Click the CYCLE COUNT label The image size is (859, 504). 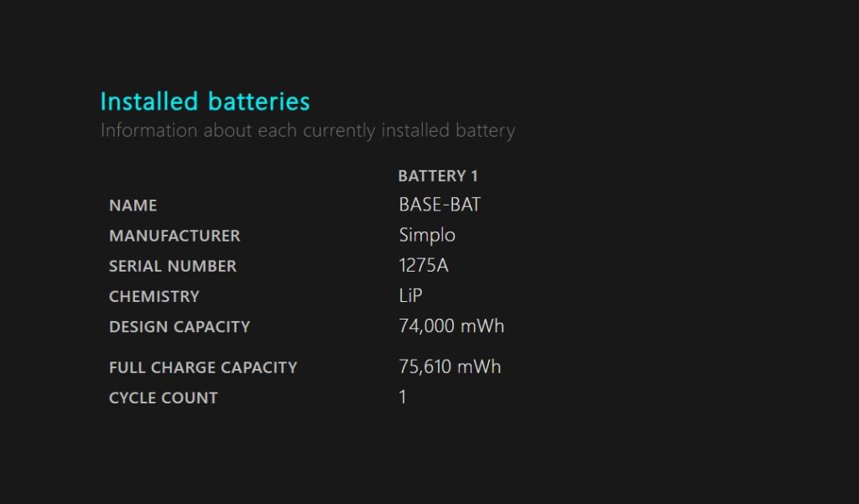click(x=164, y=398)
